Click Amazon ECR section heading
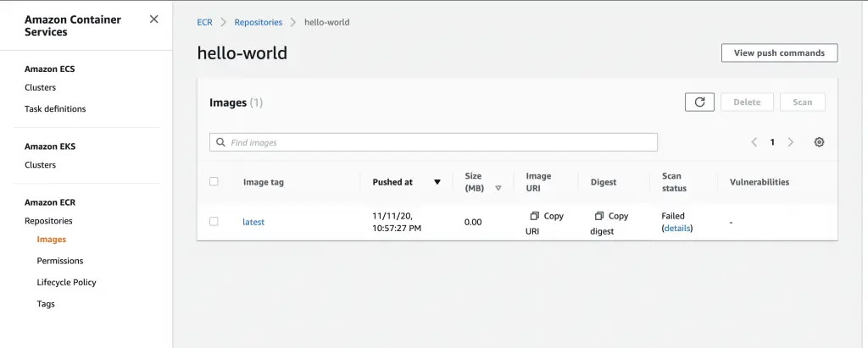Viewport: 868px width, 348px height. [50, 202]
